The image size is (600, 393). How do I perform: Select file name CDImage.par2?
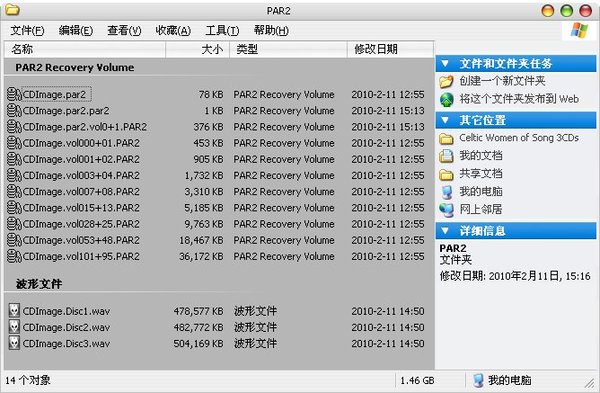tap(54, 95)
